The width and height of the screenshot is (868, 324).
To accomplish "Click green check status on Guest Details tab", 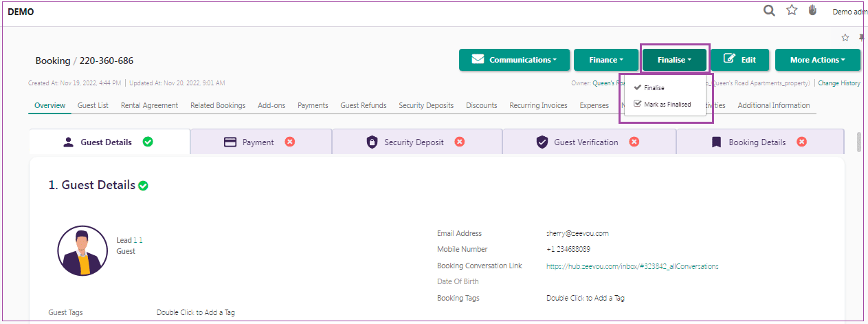I will [x=148, y=142].
